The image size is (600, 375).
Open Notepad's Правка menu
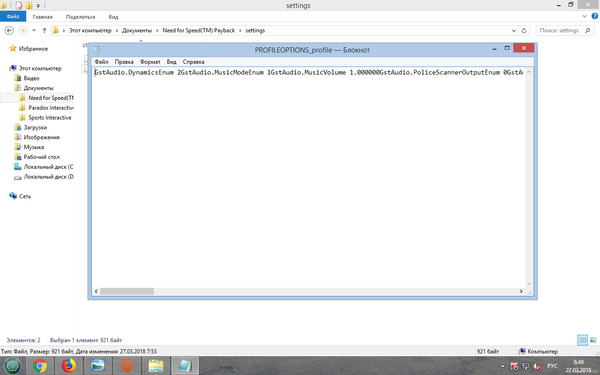coord(124,62)
